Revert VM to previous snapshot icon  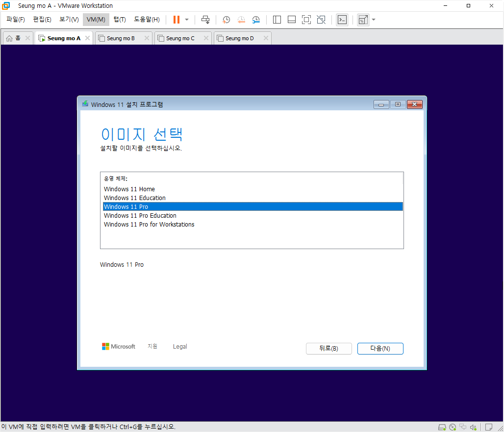(241, 20)
